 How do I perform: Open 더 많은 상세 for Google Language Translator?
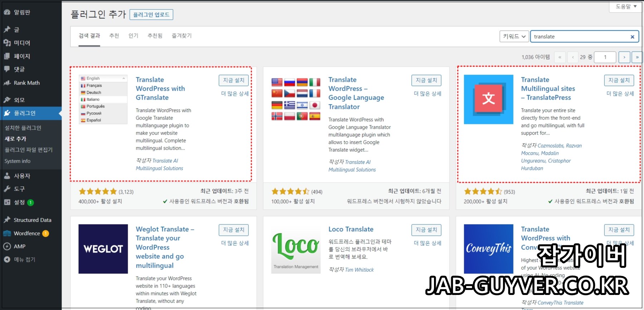(x=428, y=94)
